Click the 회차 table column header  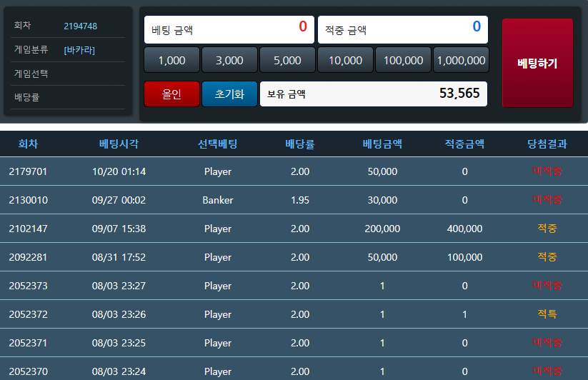pos(28,144)
